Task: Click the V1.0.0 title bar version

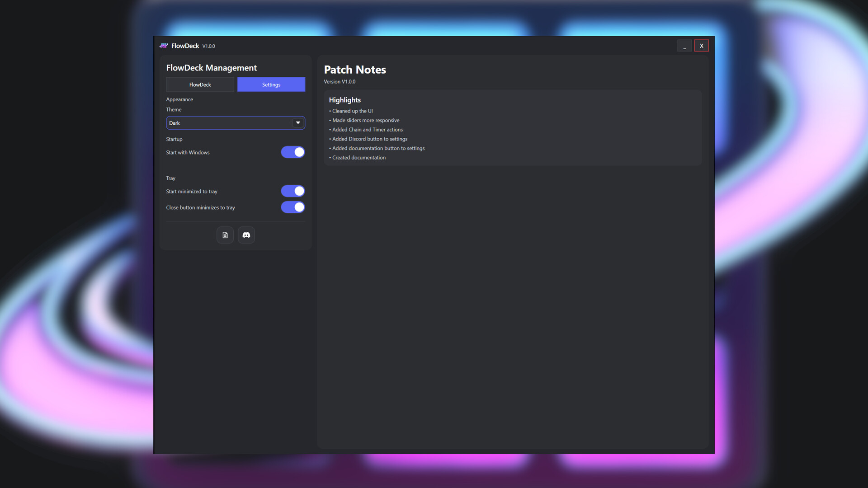Action: [x=208, y=46]
